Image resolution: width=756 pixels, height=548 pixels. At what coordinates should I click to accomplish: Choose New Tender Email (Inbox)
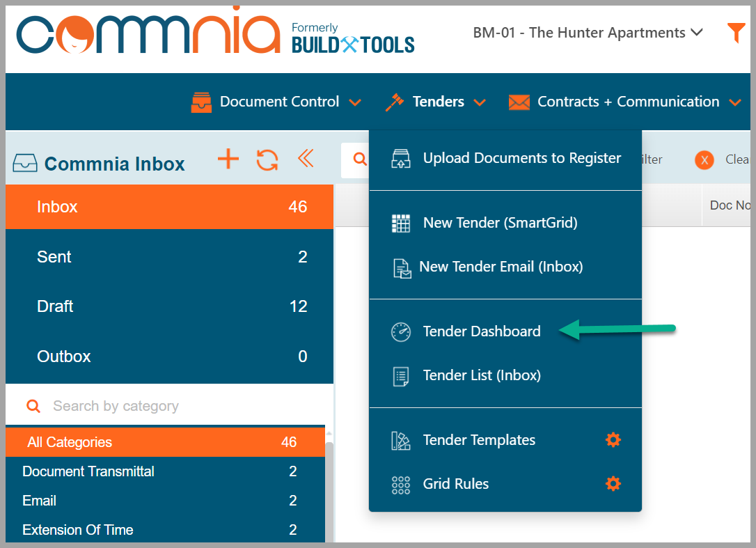[x=505, y=267]
